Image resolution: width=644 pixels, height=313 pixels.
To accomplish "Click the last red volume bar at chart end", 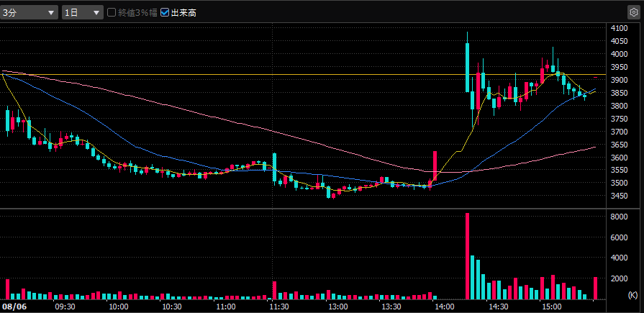I will click(x=596, y=288).
